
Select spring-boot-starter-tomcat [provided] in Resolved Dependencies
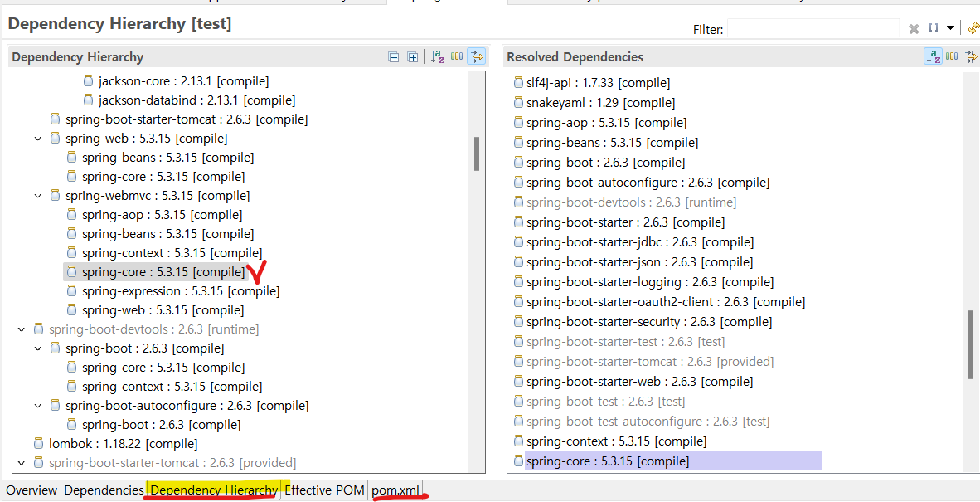[650, 361]
